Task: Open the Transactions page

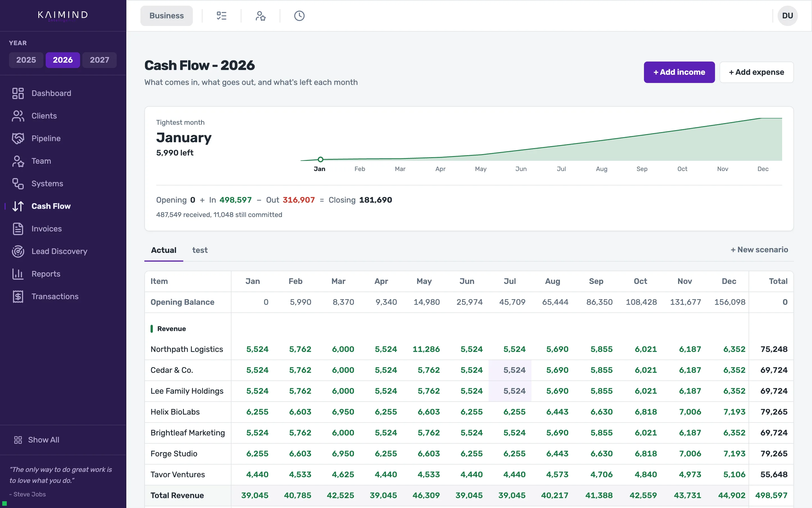Action: coord(55,296)
